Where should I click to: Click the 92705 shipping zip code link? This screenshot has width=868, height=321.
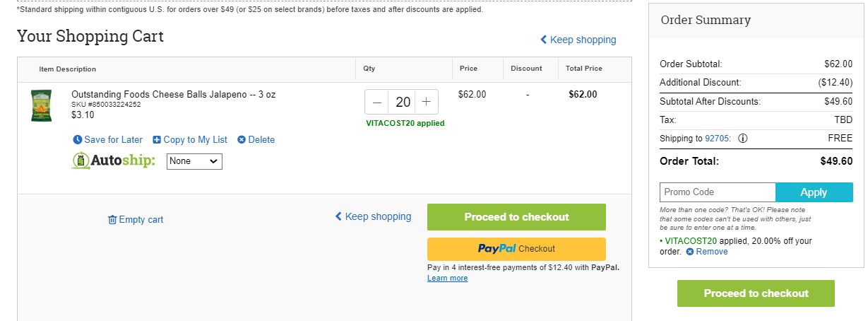[718, 139]
